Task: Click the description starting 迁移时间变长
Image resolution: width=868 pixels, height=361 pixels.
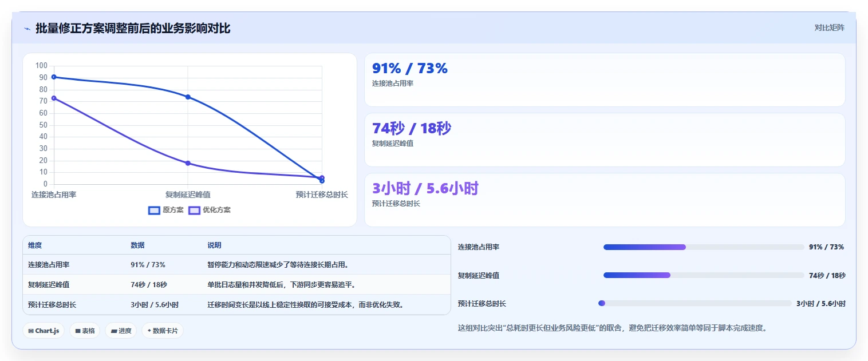Action: (x=307, y=304)
